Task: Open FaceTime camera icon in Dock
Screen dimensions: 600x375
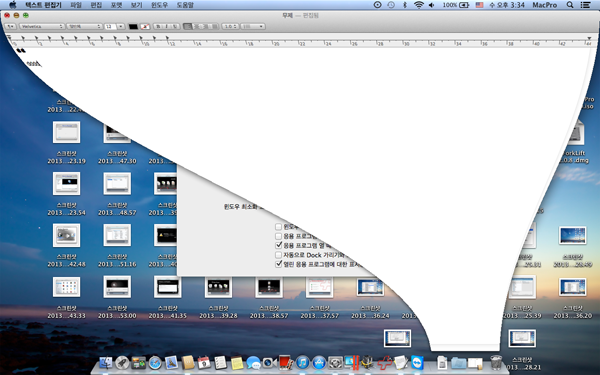Action: tap(269, 362)
